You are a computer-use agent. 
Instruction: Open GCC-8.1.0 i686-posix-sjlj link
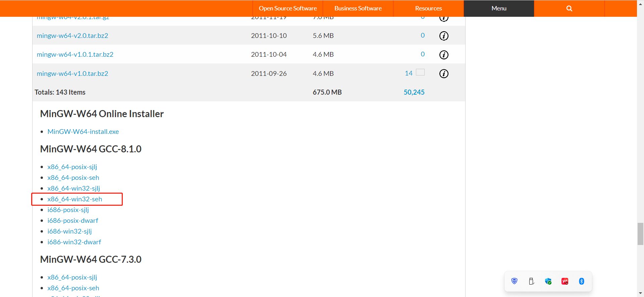coord(68,210)
